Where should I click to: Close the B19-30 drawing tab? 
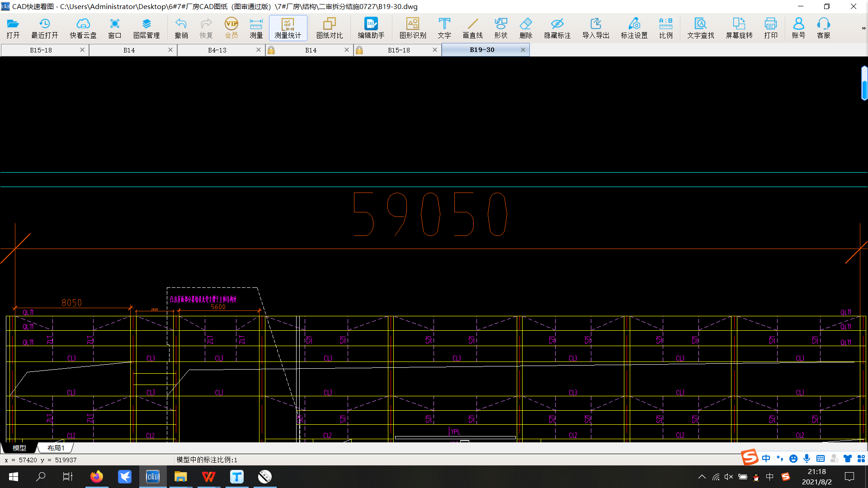click(523, 50)
